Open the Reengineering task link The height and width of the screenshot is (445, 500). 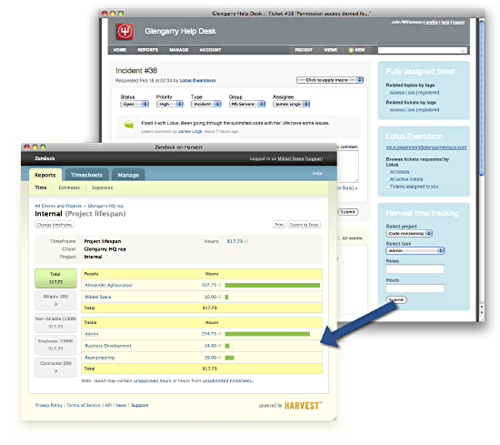coord(99,357)
